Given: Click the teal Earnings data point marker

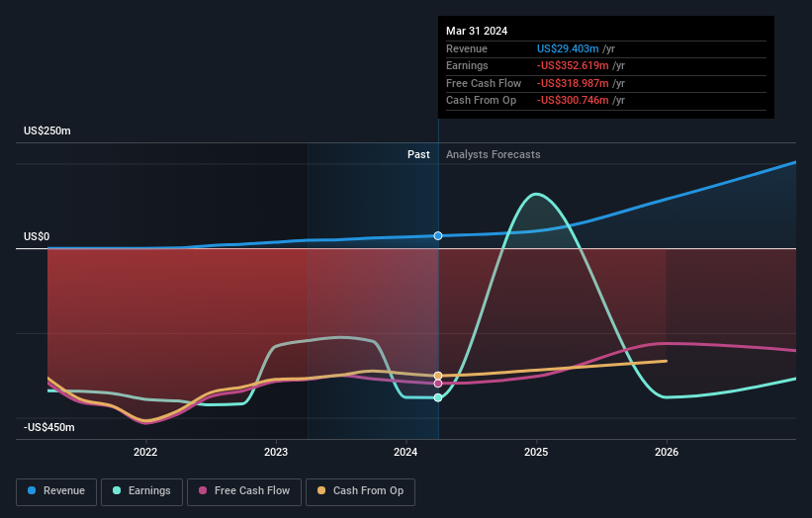Looking at the screenshot, I should pos(438,397).
